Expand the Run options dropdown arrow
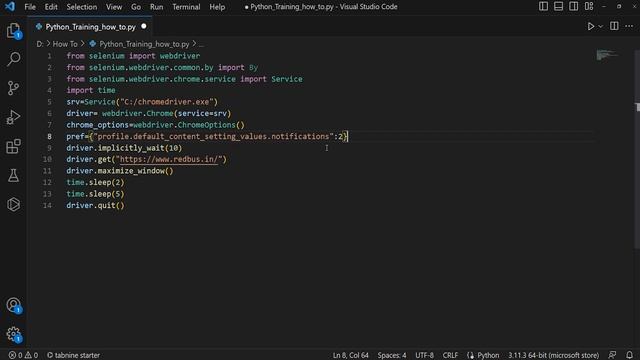Viewport: 640px width, 360px height. click(x=600, y=27)
